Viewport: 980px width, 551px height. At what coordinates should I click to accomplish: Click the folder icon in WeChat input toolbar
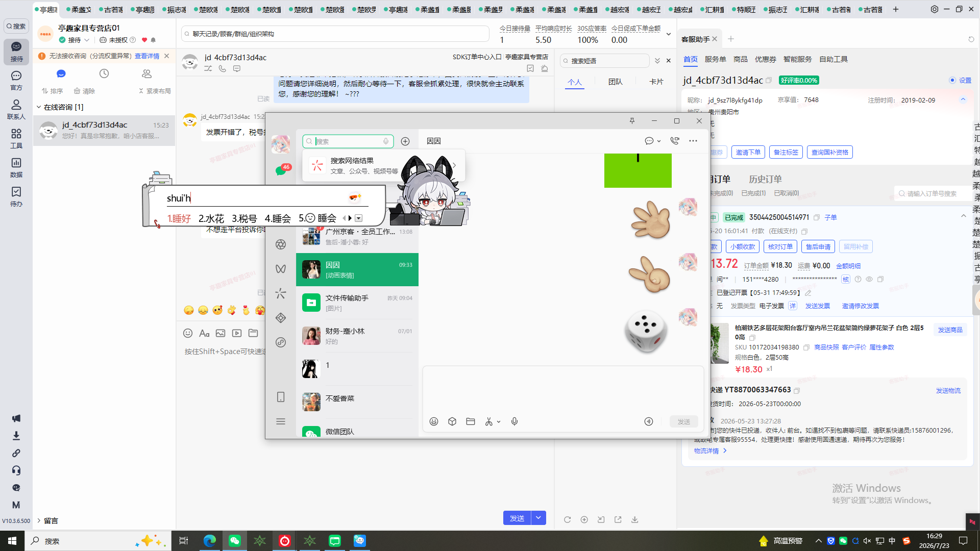[x=471, y=421]
